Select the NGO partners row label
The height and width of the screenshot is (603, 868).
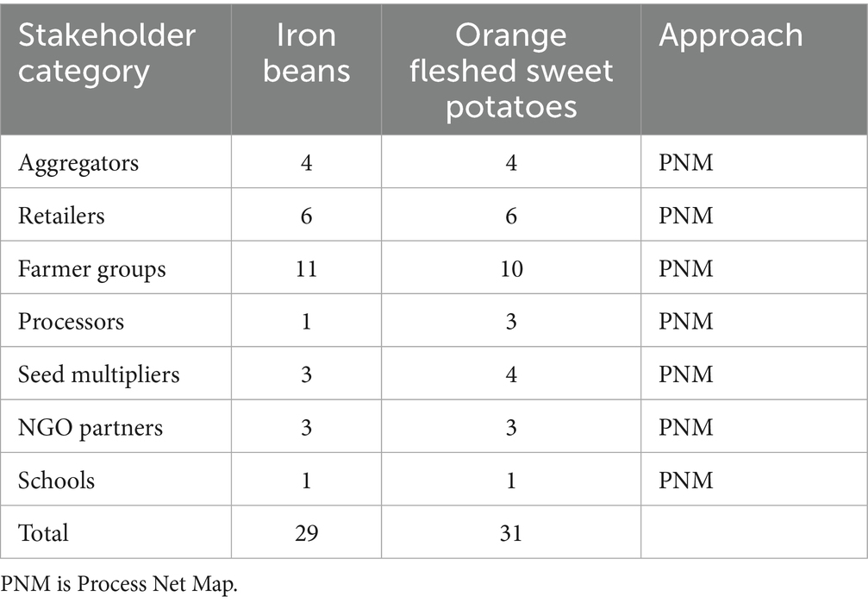[91, 428]
